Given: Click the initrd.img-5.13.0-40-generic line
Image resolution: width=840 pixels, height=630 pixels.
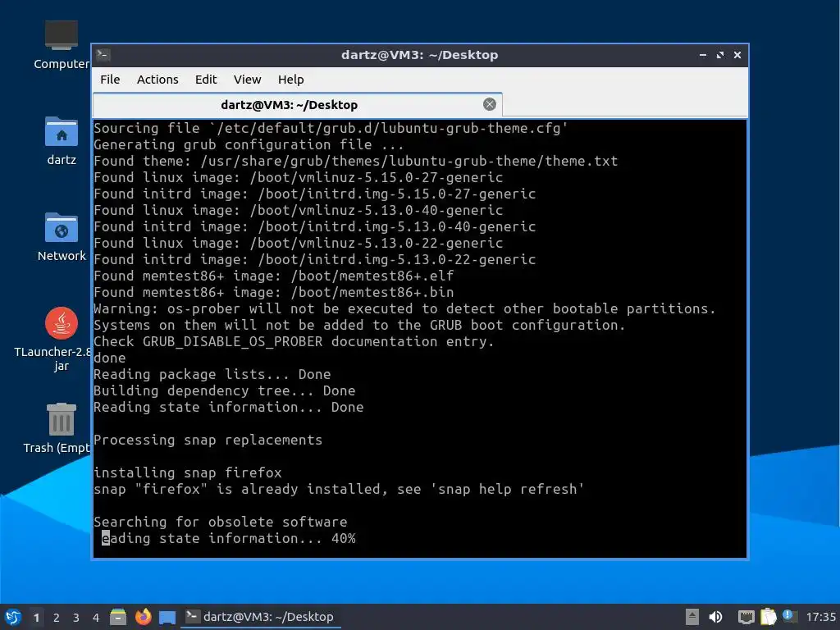Looking at the screenshot, I should tap(314, 226).
